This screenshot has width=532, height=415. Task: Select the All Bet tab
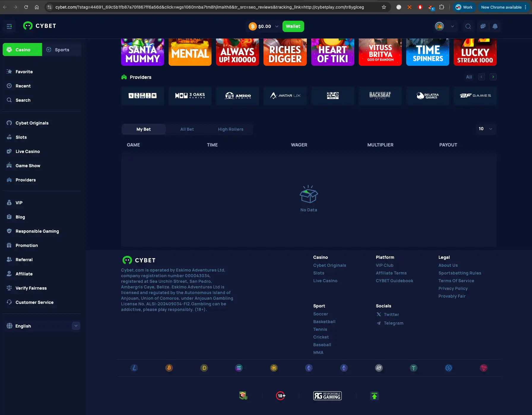[x=187, y=129]
